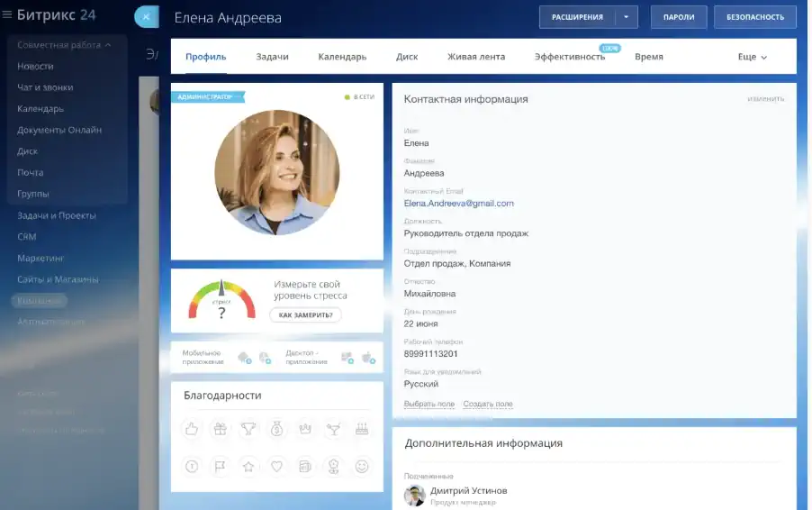This screenshot has height=510, width=812.
Task: Expand the Еще tab menu
Action: (x=752, y=57)
